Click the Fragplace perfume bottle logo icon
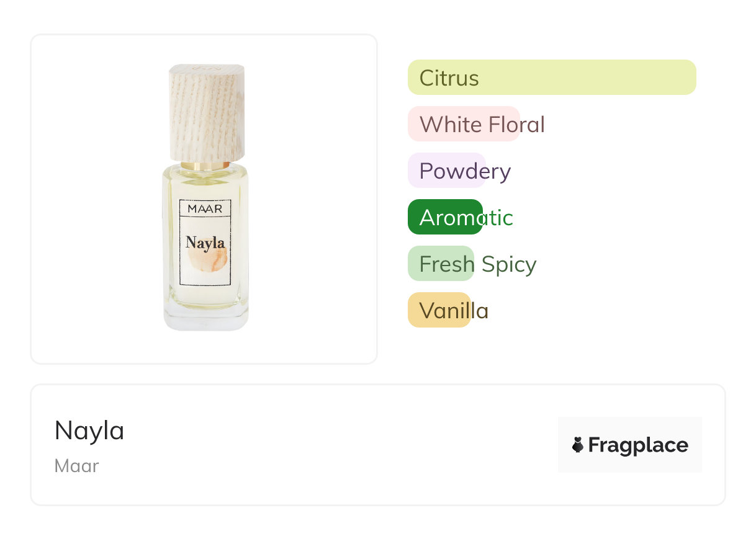The image size is (756, 536). (x=578, y=445)
